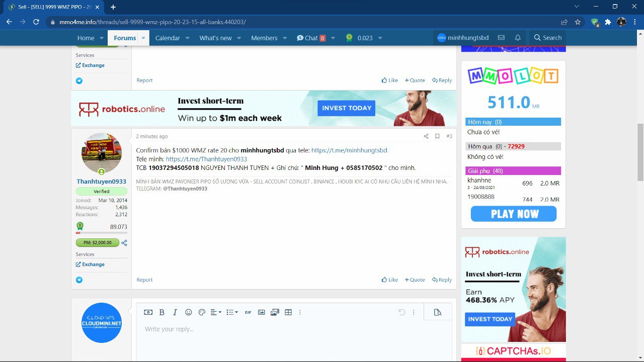
Task: Quote the post by Thanhtuyen0933
Action: pos(415,280)
